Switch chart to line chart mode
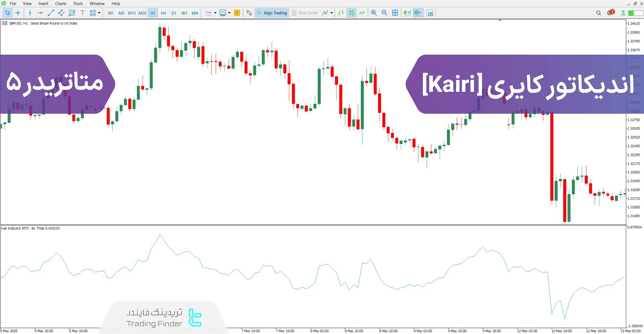This screenshot has height=334, width=644. [362, 13]
